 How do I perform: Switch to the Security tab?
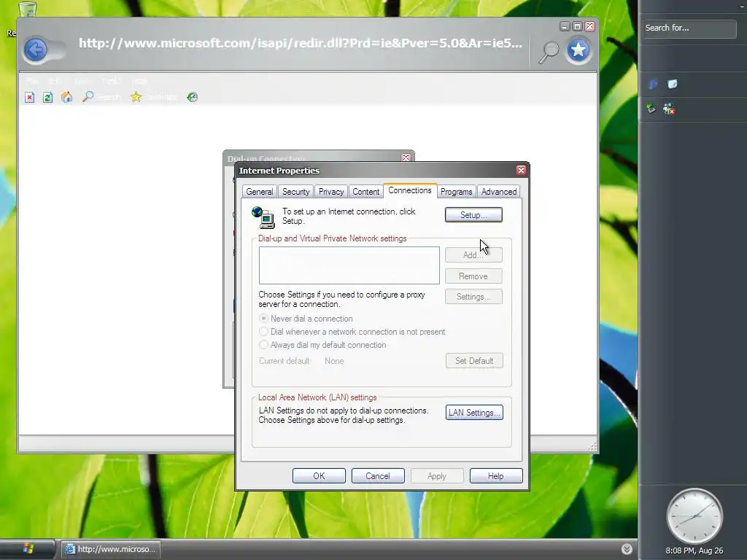pyautogui.click(x=296, y=192)
